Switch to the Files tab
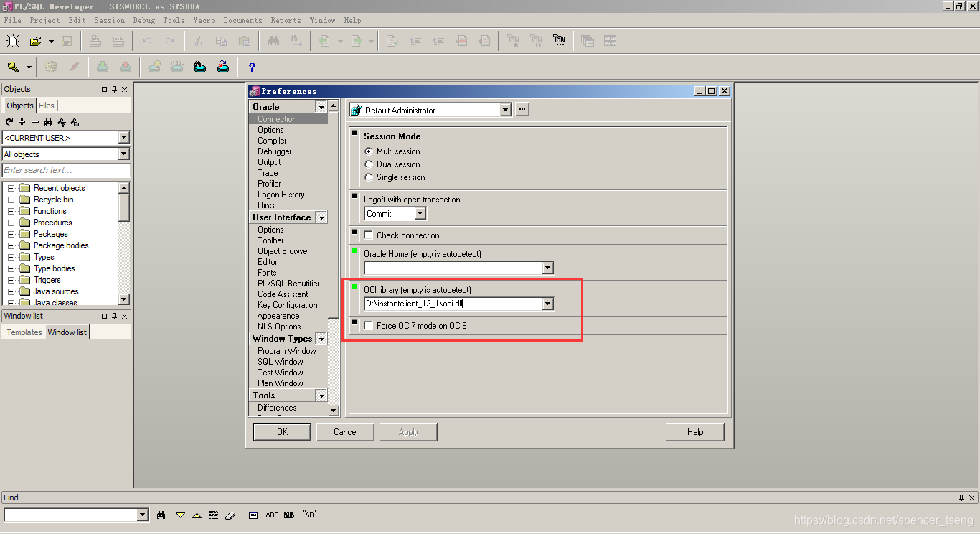The image size is (980, 534). pyautogui.click(x=47, y=105)
